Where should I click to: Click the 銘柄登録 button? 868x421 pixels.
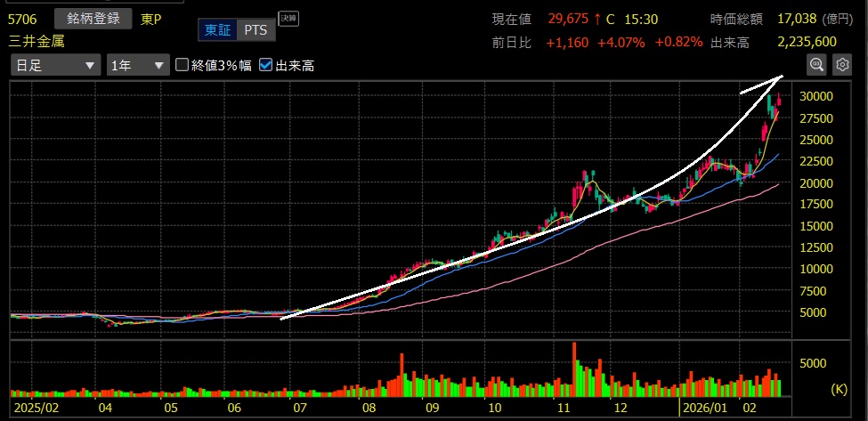click(93, 19)
